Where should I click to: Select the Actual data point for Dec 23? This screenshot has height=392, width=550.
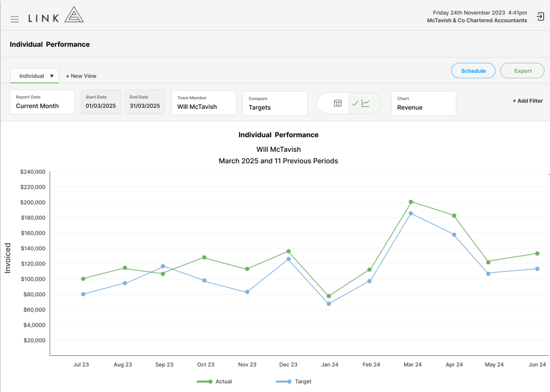(x=288, y=251)
